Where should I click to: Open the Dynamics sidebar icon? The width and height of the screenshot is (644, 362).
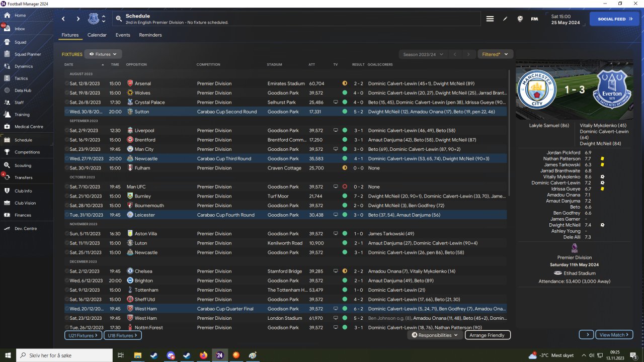coord(7,66)
